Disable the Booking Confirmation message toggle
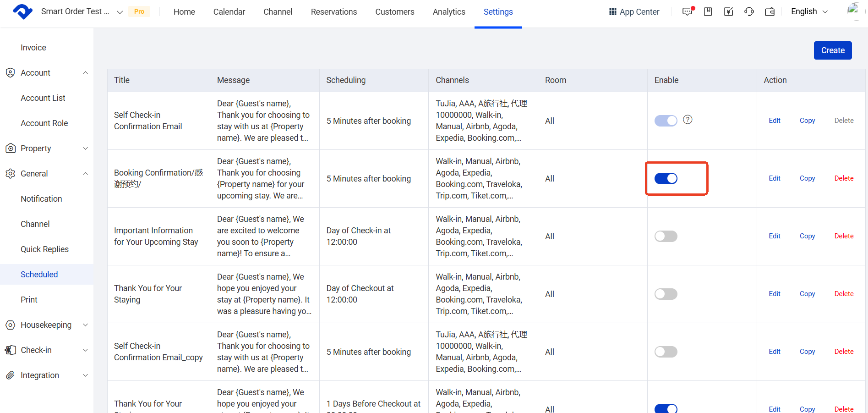Image resolution: width=868 pixels, height=413 pixels. click(x=666, y=178)
